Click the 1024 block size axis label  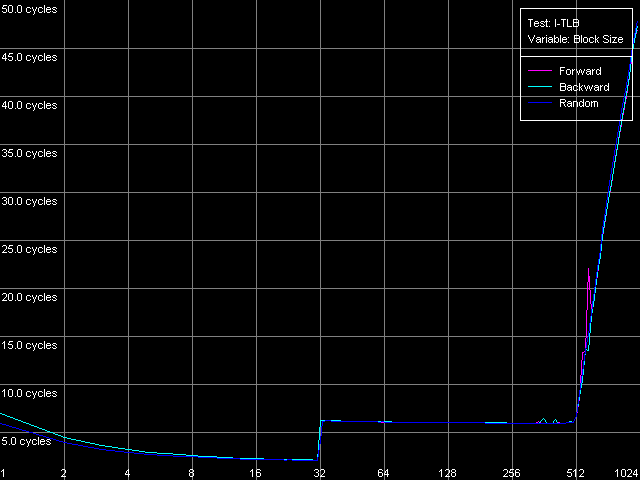tap(626, 473)
